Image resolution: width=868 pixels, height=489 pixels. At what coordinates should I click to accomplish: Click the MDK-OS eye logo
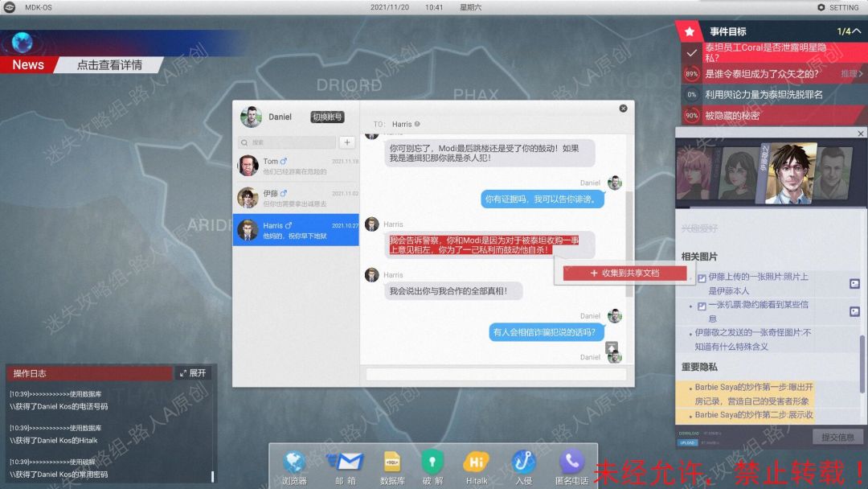[x=10, y=7]
